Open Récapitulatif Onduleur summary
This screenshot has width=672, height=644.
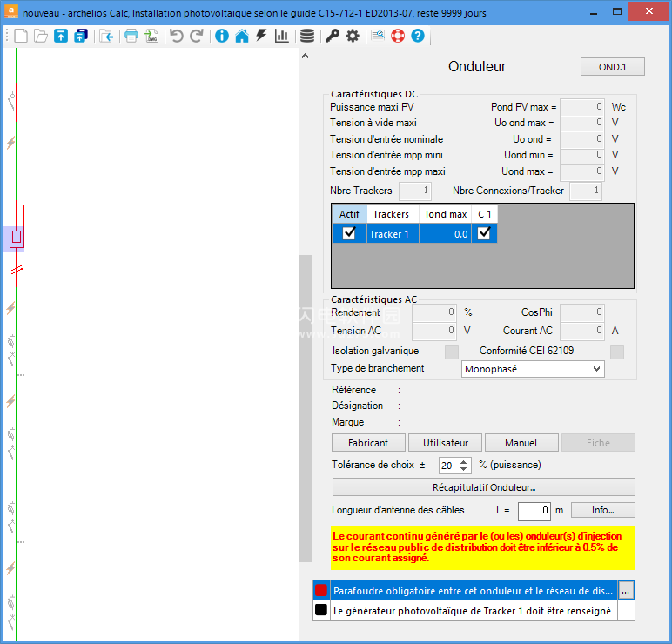(483, 487)
